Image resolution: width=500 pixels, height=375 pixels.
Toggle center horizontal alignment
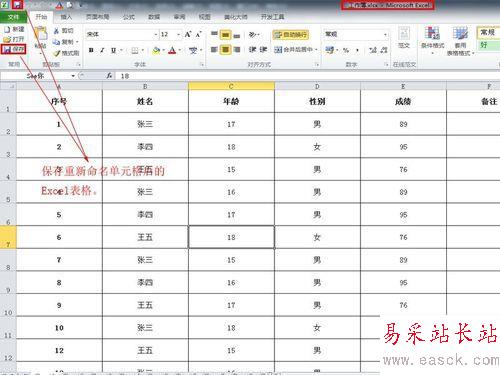click(x=226, y=50)
